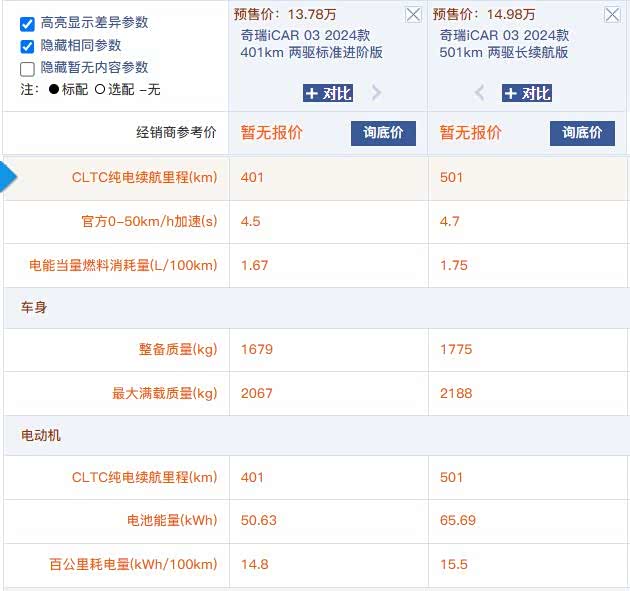
Task: Select the 车身 section header
Action: [x=34, y=307]
